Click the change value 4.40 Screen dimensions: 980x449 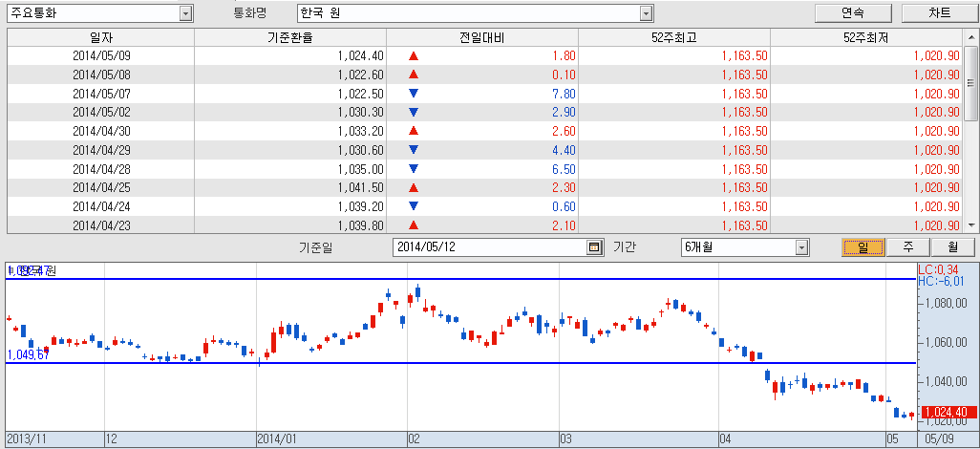coord(564,149)
